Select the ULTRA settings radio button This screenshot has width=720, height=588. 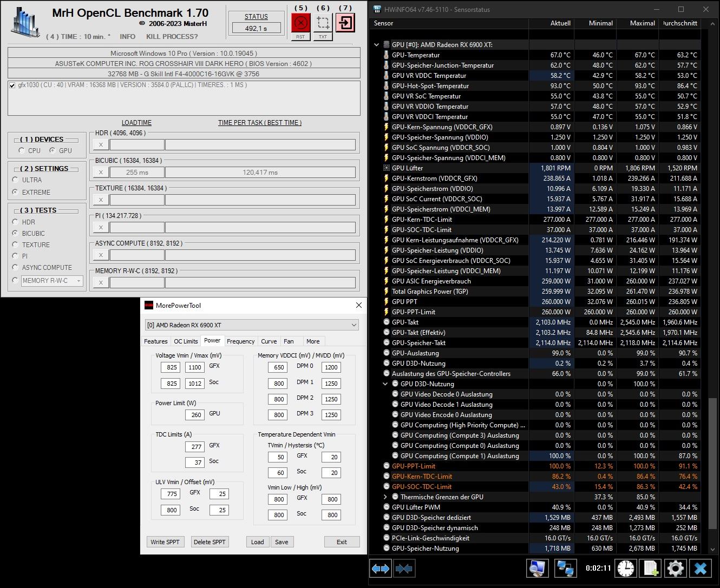(x=15, y=180)
